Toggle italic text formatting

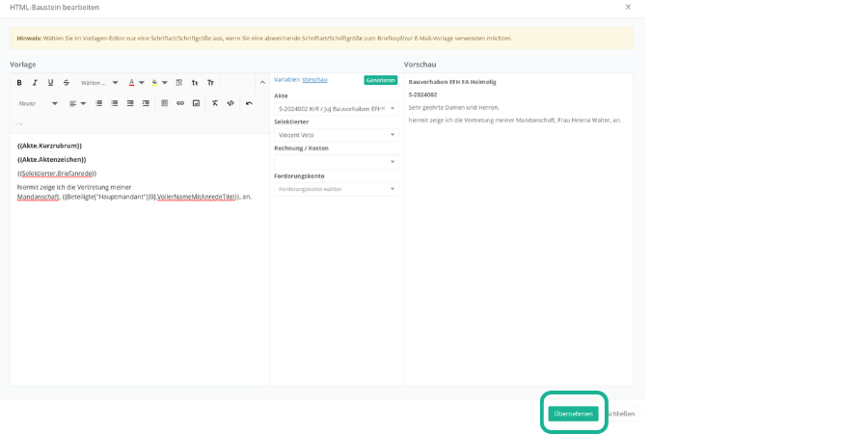[x=35, y=83]
